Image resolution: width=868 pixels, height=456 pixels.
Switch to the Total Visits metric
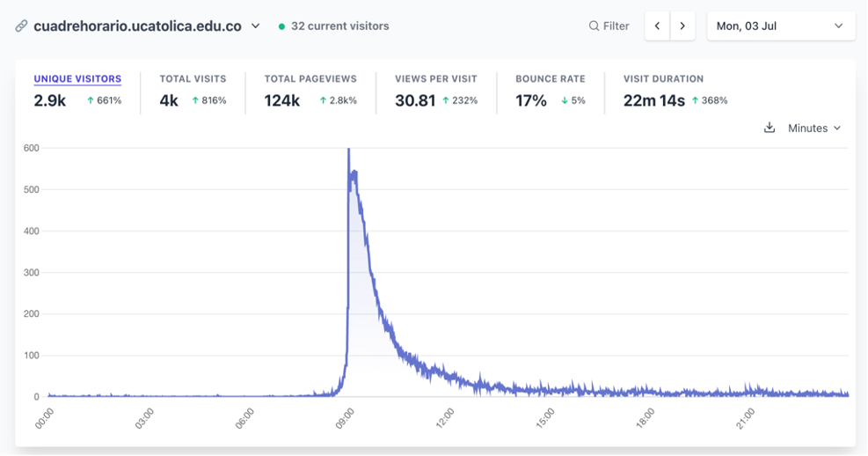193,79
